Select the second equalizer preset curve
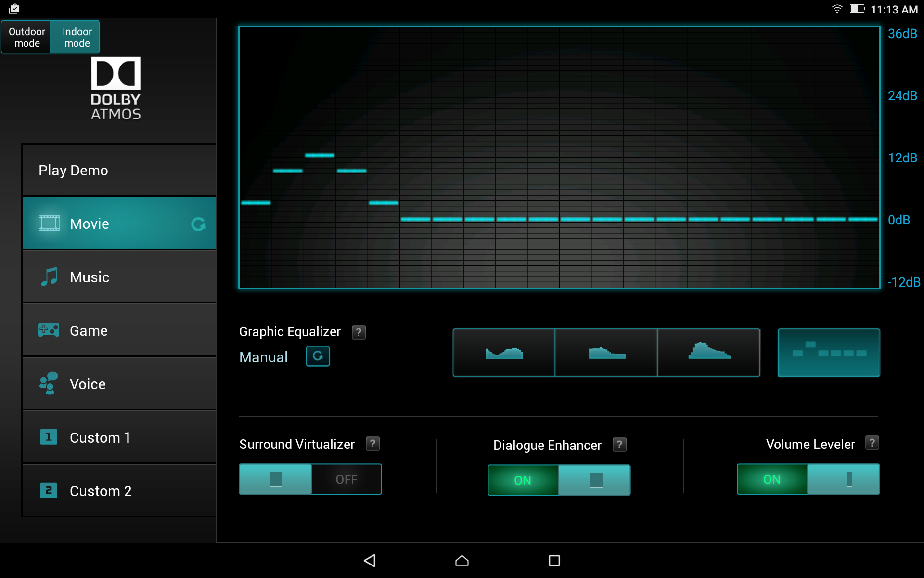Image resolution: width=924 pixels, height=578 pixels. coord(606,353)
